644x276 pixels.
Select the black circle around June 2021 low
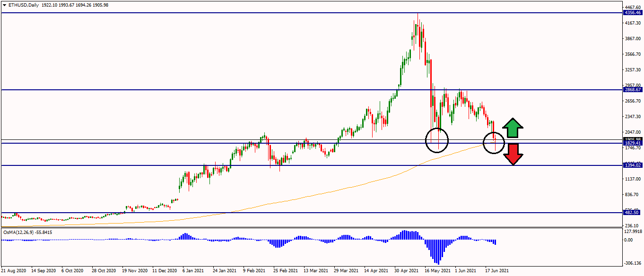pos(494,142)
